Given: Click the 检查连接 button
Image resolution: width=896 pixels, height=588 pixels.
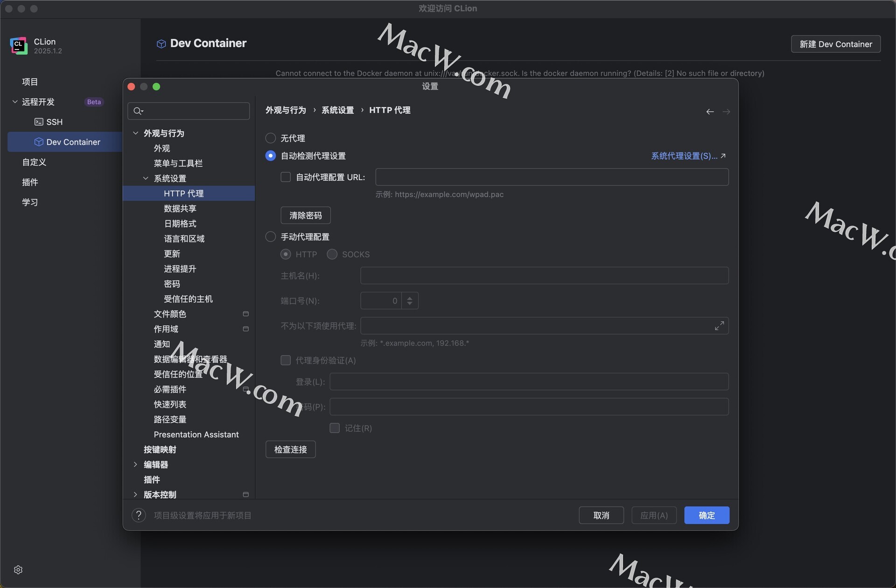Looking at the screenshot, I should tap(291, 450).
